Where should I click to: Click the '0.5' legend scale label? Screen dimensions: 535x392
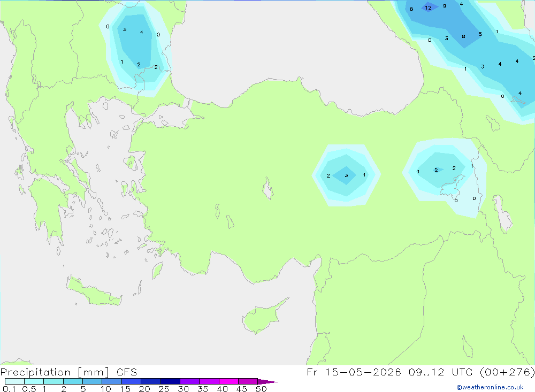coord(29,389)
